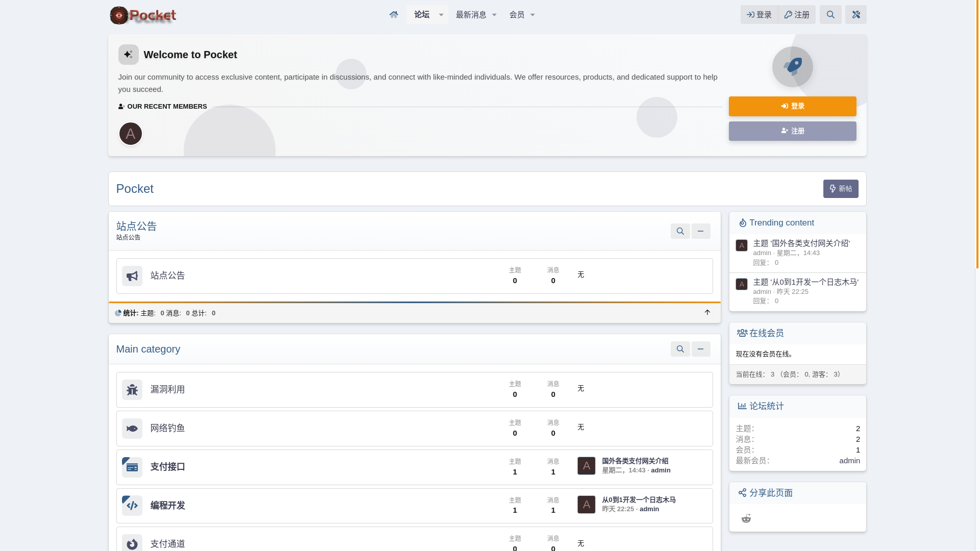Expand the 最新消息 dropdown arrow
Image resolution: width=980 pixels, height=551 pixels.
point(494,15)
